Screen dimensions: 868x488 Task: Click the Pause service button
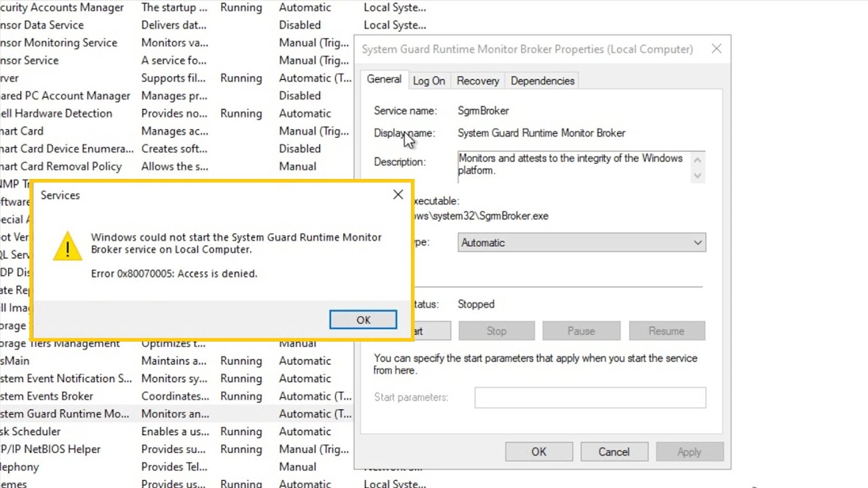click(x=581, y=331)
